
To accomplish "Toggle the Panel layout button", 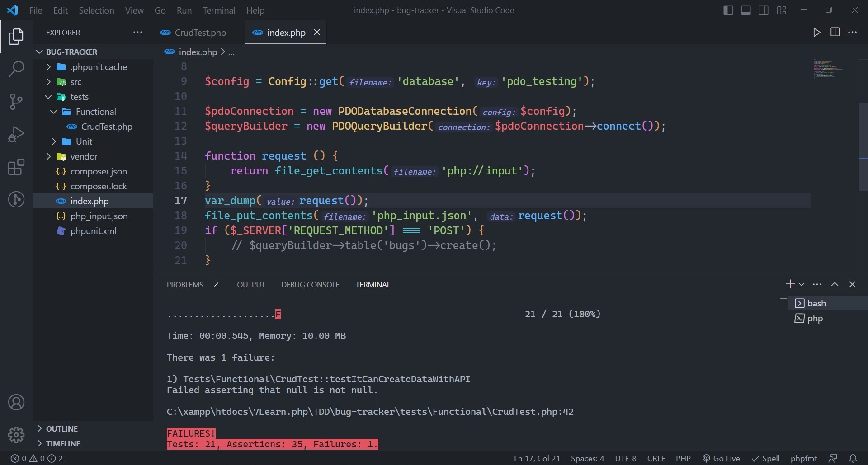I will tap(746, 10).
